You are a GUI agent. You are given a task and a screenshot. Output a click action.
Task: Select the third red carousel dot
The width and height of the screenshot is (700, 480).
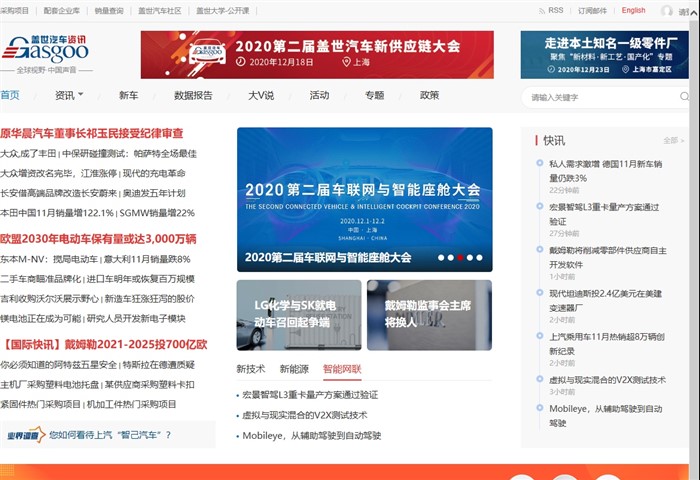click(460, 258)
